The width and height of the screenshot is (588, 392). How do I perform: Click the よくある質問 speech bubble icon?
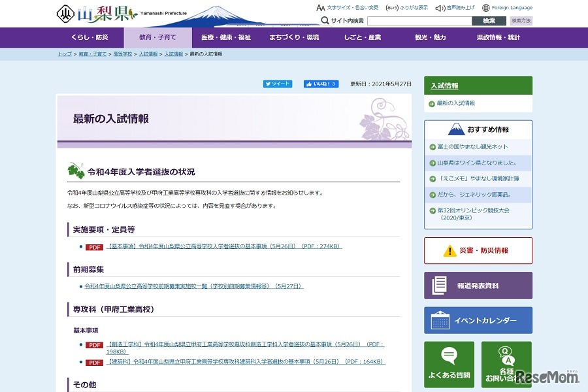coord(449,355)
